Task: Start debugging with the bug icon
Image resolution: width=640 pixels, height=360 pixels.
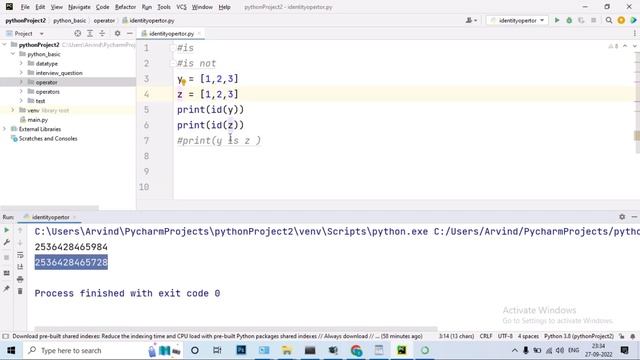Action: pos(569,20)
